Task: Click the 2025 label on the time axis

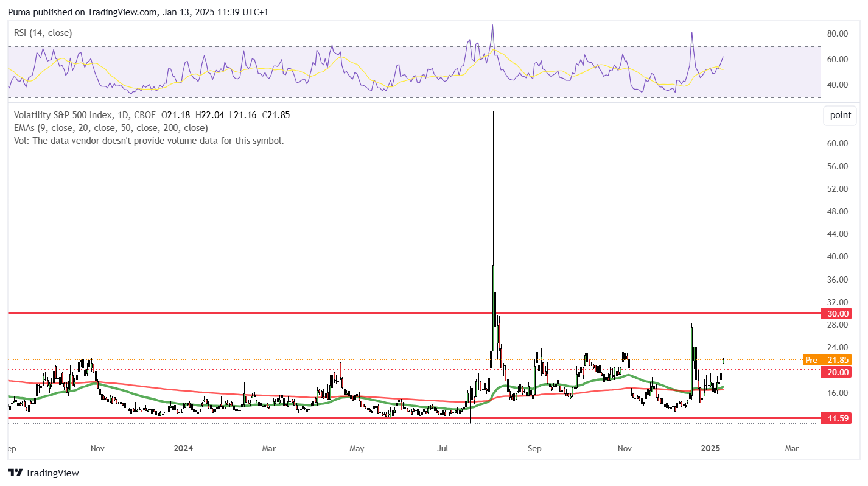Action: coord(710,449)
